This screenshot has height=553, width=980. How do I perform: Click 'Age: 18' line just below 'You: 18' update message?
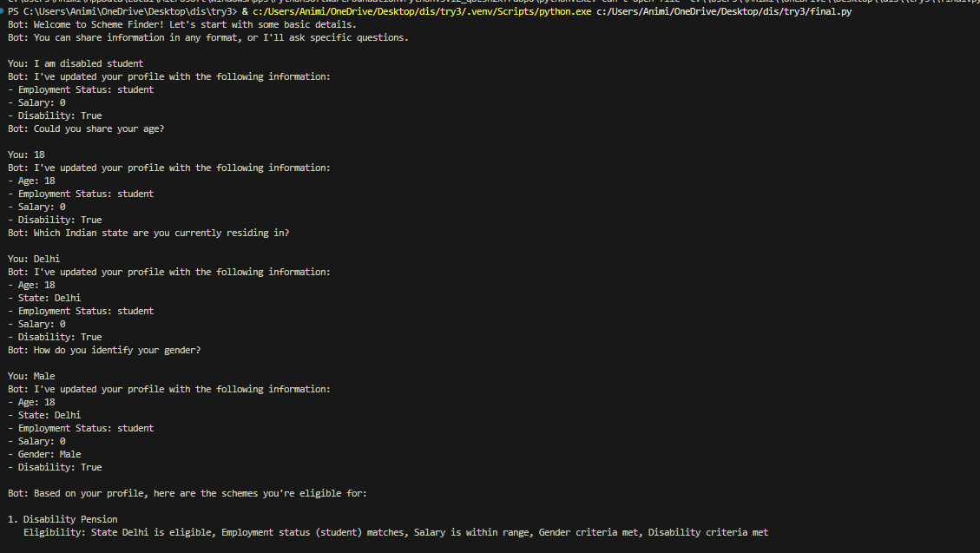pyautogui.click(x=31, y=181)
